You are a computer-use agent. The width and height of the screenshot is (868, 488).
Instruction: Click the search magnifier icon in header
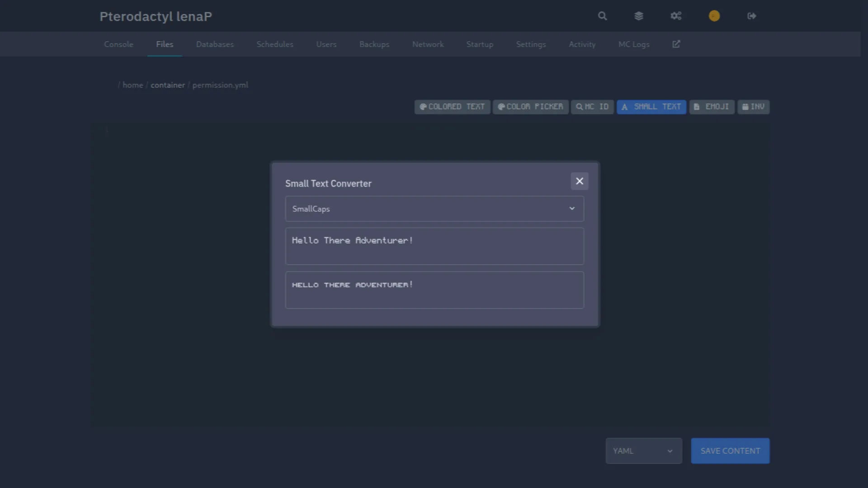click(x=602, y=16)
